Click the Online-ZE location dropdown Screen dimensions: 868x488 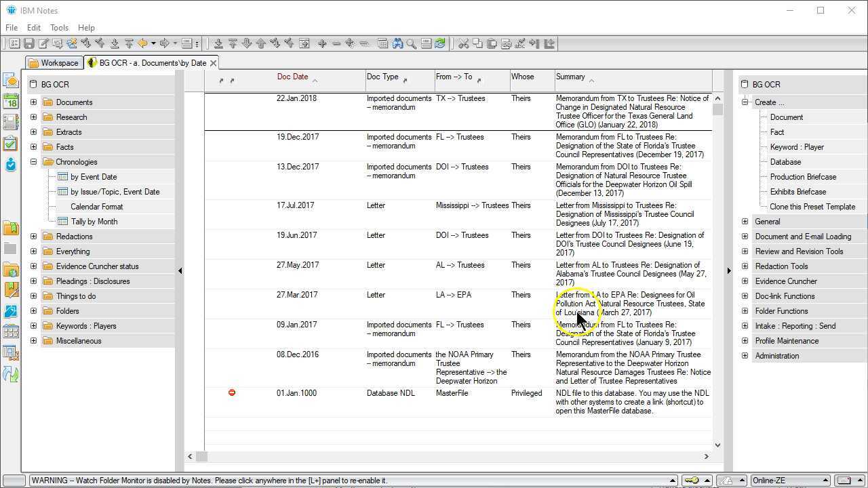click(789, 481)
